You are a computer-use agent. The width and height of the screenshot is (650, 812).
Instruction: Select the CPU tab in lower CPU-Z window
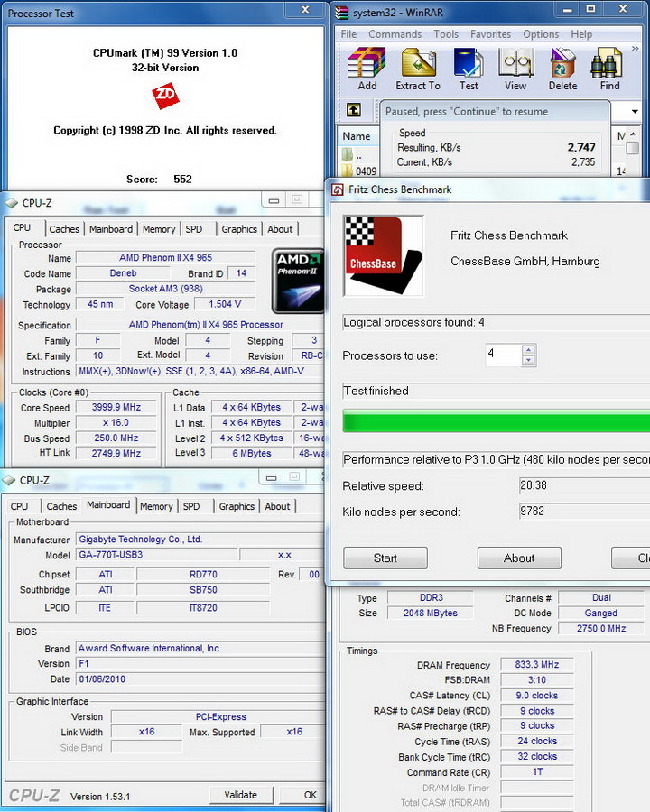(x=19, y=506)
